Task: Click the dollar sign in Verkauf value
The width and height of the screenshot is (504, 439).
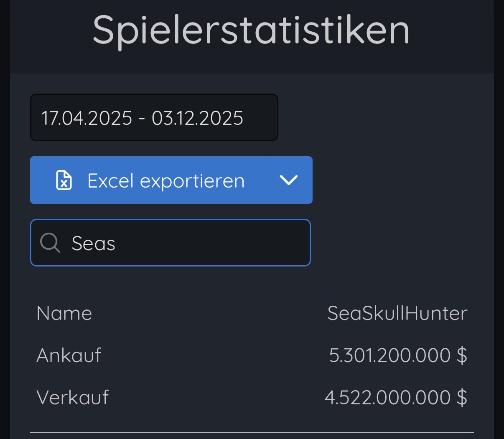Action: coord(462,397)
